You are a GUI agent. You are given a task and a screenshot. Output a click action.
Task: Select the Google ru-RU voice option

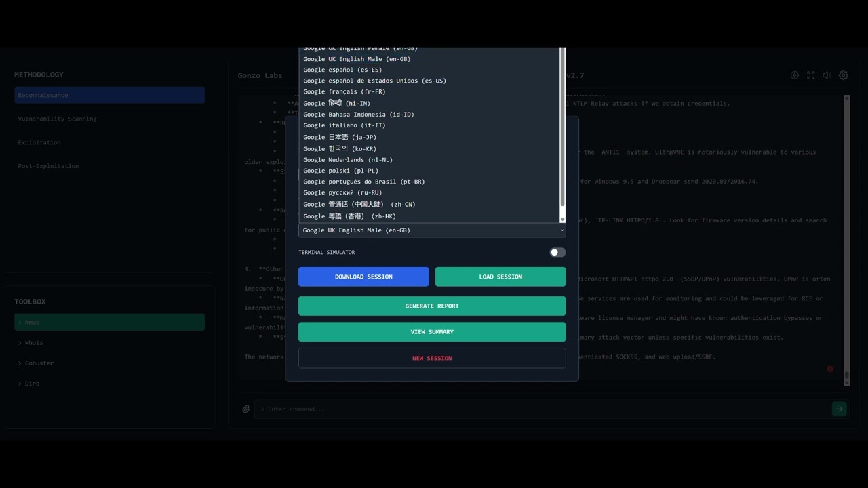(x=429, y=192)
